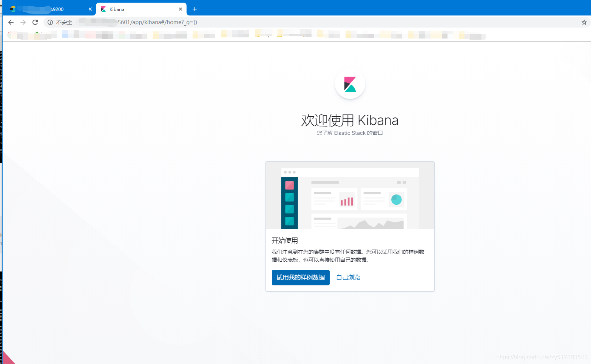
Task: Open the 自己浏览 link
Action: (x=348, y=277)
